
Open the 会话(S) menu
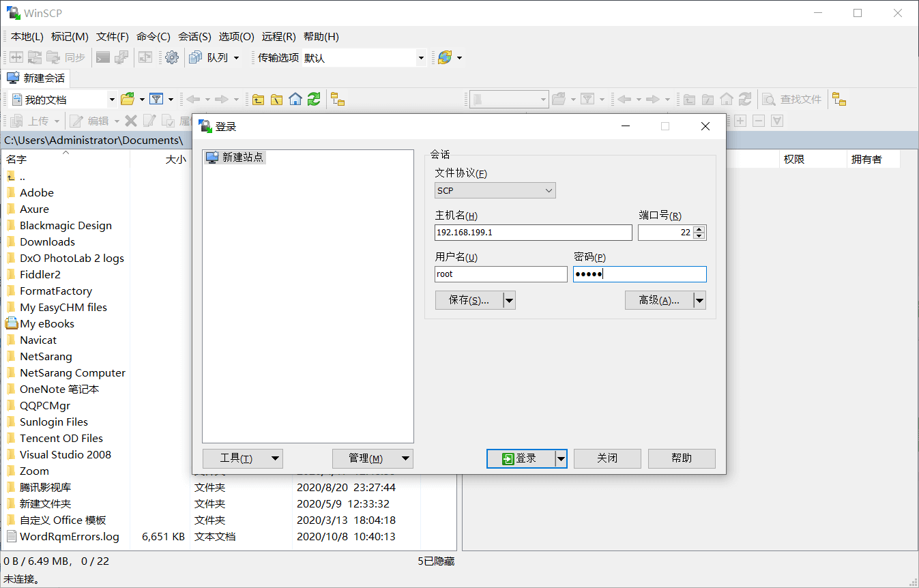tap(194, 37)
